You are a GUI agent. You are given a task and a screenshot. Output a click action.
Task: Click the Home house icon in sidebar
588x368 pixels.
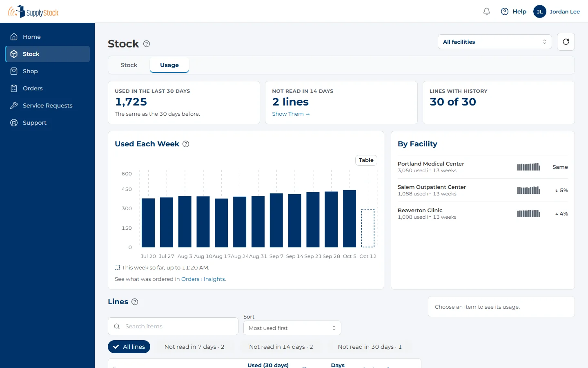click(14, 37)
